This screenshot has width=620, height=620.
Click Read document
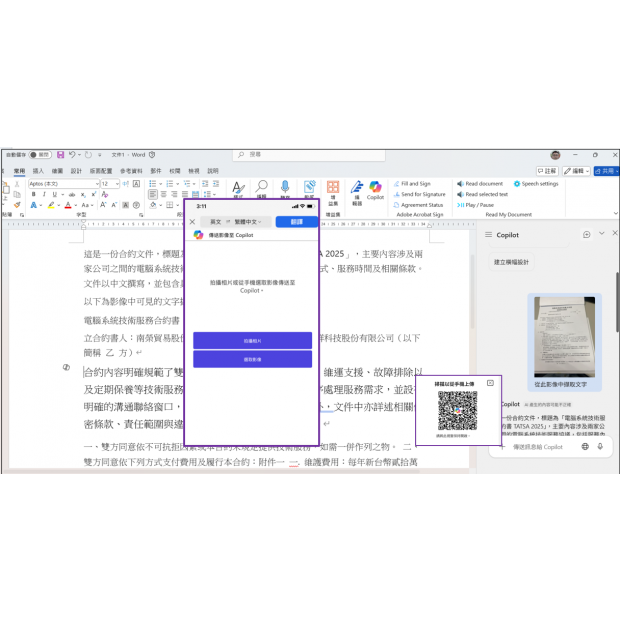tap(480, 183)
